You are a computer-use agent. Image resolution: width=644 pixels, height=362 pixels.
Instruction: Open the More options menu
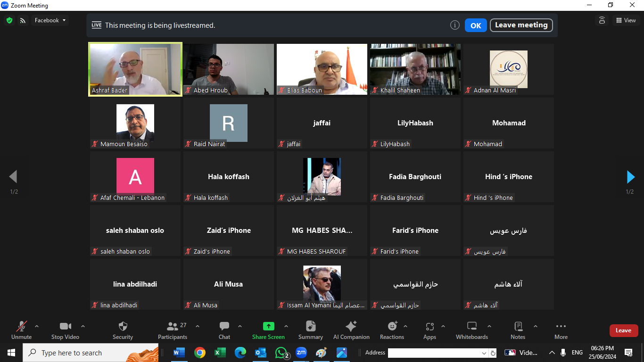(561, 326)
